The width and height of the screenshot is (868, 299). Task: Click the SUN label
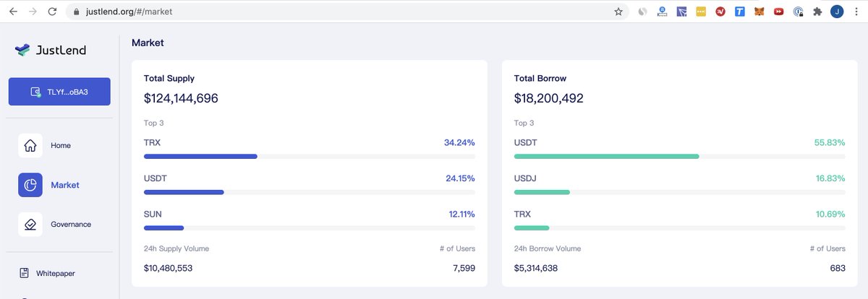coord(153,214)
